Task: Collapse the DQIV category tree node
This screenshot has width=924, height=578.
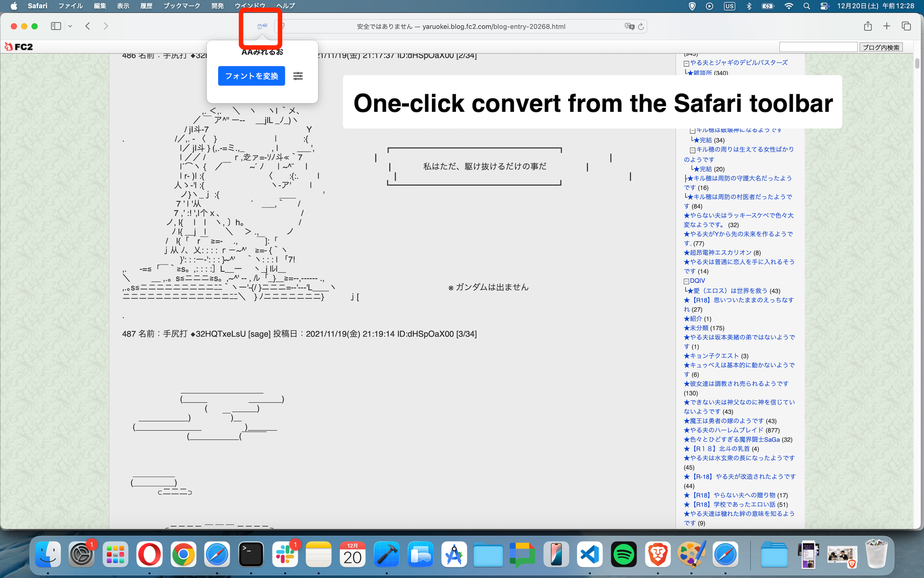Action: [x=686, y=281]
